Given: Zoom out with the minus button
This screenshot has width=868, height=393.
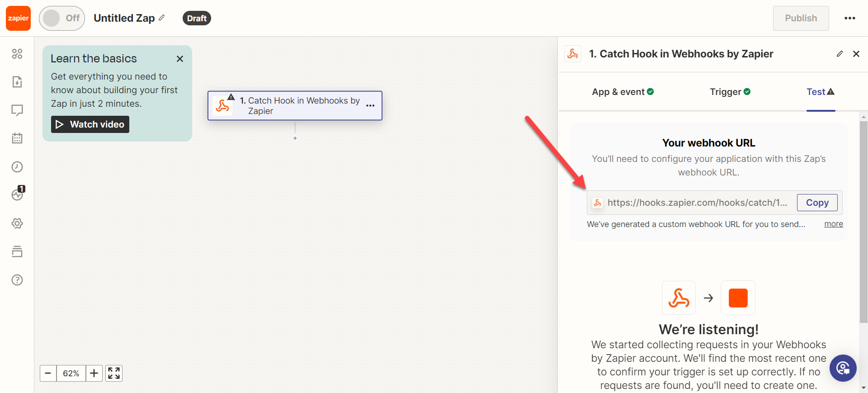Looking at the screenshot, I should pos(48,373).
